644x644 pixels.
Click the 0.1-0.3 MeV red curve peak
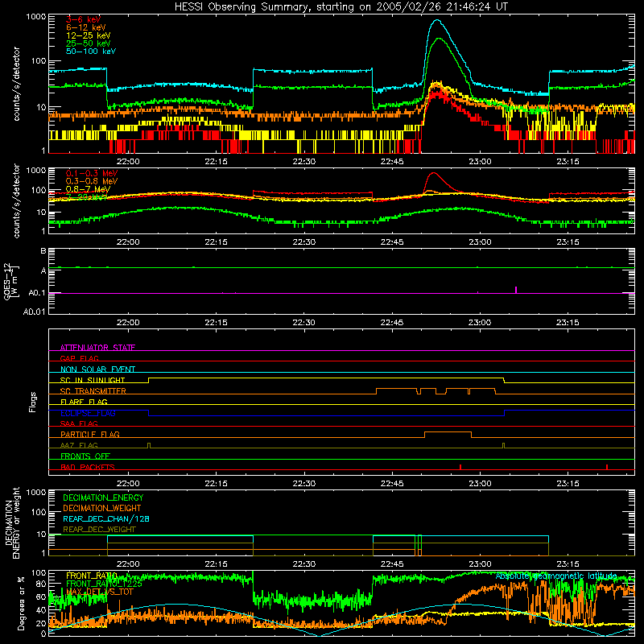434,173
